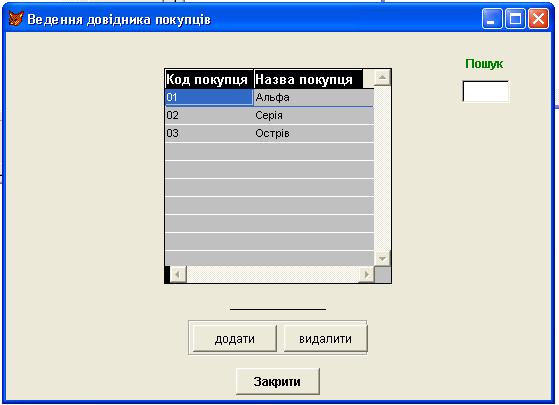
Task: Select the cell with code 03
Action: click(x=209, y=133)
